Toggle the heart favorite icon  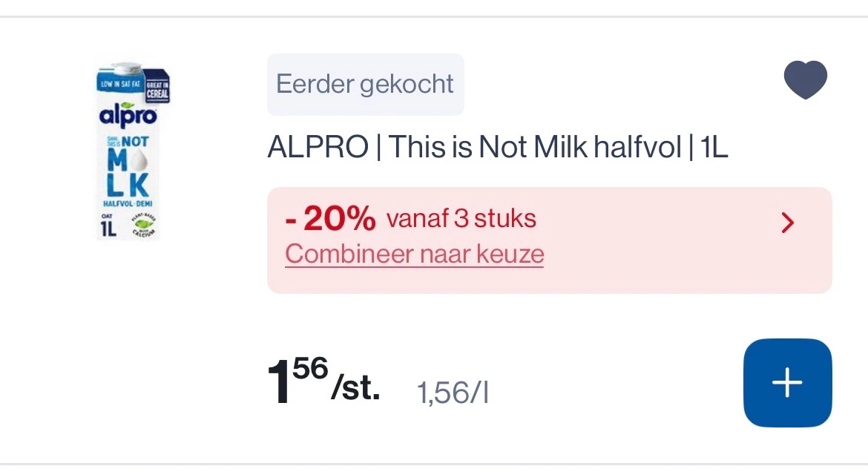[x=805, y=80]
